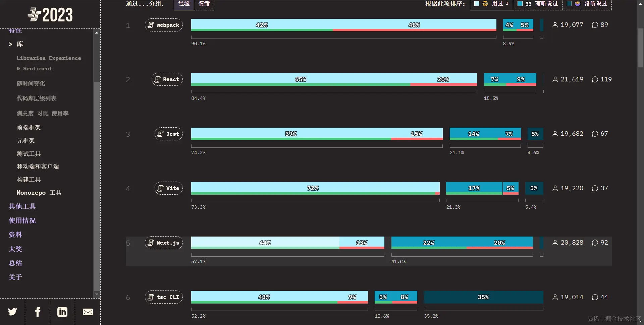
Task: Go to 前端框架 section
Action: (29, 128)
